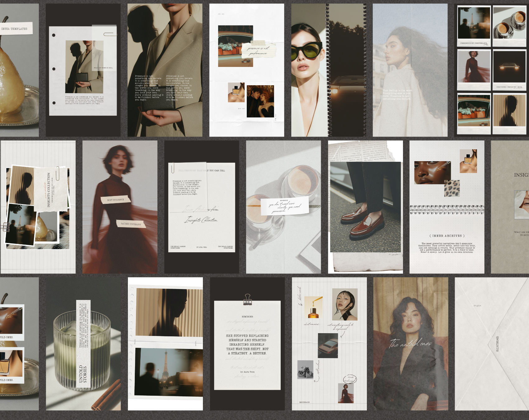The height and width of the screenshot is (420, 529).
Task: Open the sunglasses woman spiral notebook template
Action: tap(329, 70)
